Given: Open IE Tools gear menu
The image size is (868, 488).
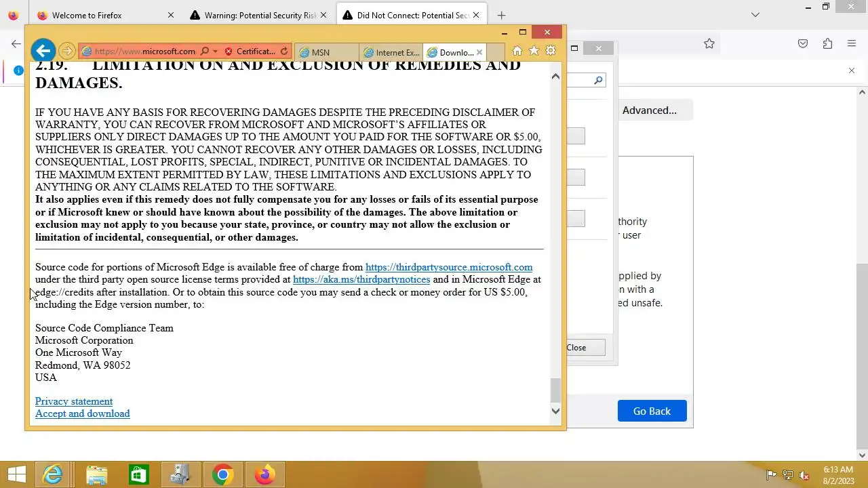Looking at the screenshot, I should (551, 51).
